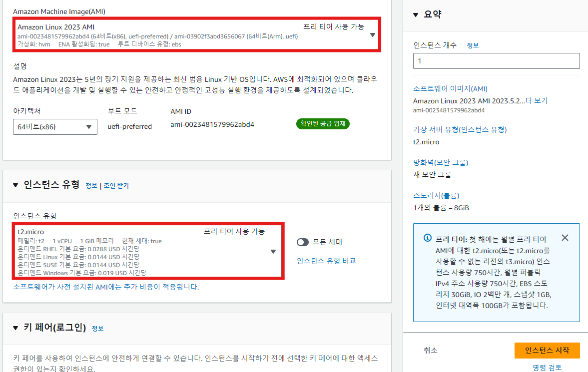
Task: Open the 소프트웨어 이미지(AMI) summary link
Action: click(x=450, y=89)
